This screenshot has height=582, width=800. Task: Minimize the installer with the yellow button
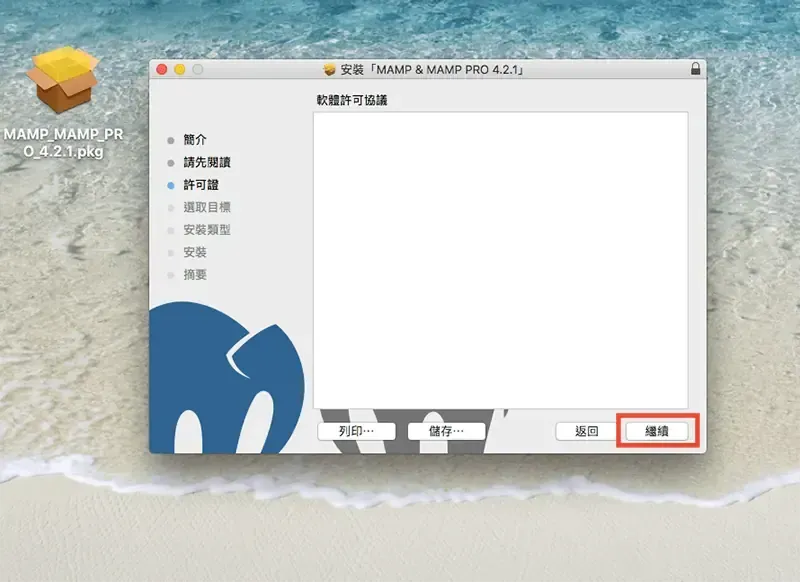click(180, 69)
